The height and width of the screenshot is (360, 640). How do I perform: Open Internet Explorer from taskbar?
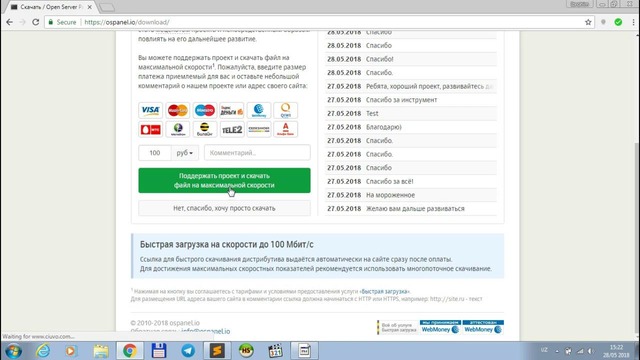point(42,351)
